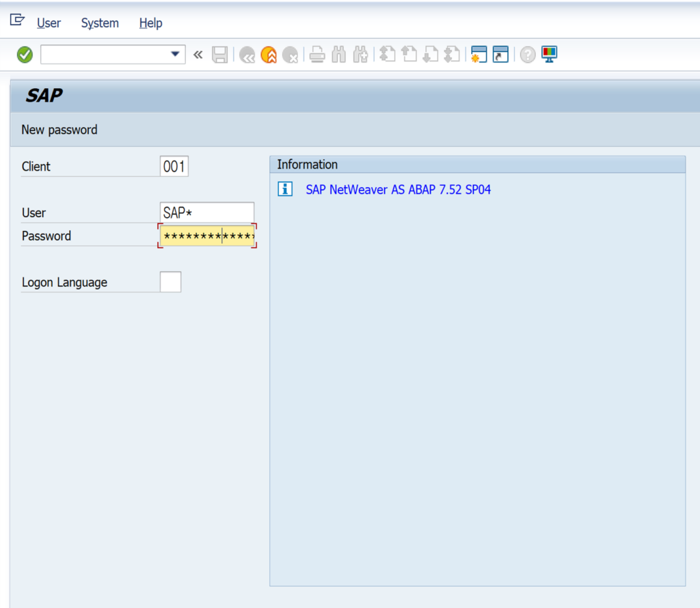Click the orange Exit icon

point(269,55)
